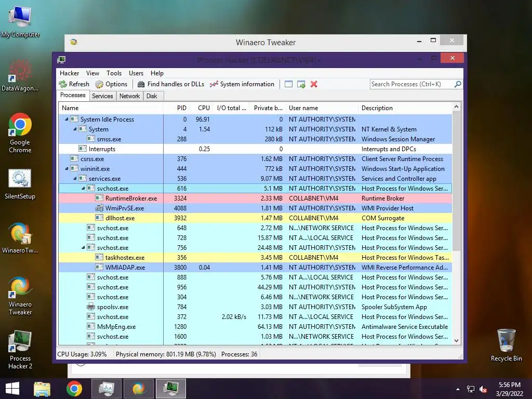Collapse the services.exe tree node
Viewport: 532px width, 399px height.
(75, 178)
